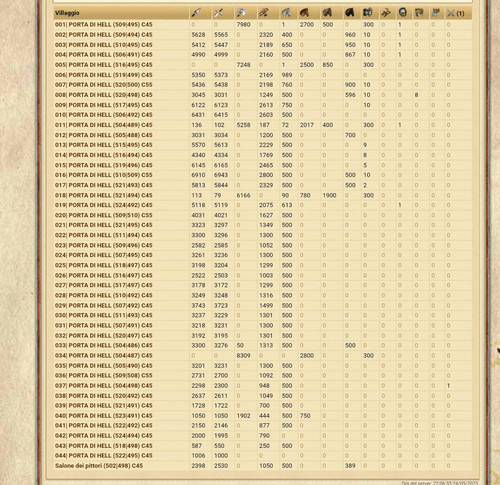The height and width of the screenshot is (485, 500).
Task: Select spear count 5628 in village 002
Action: [198, 35]
